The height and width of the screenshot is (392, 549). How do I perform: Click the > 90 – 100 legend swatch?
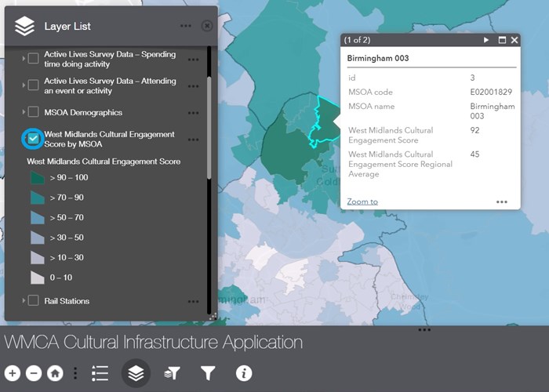[38, 178]
